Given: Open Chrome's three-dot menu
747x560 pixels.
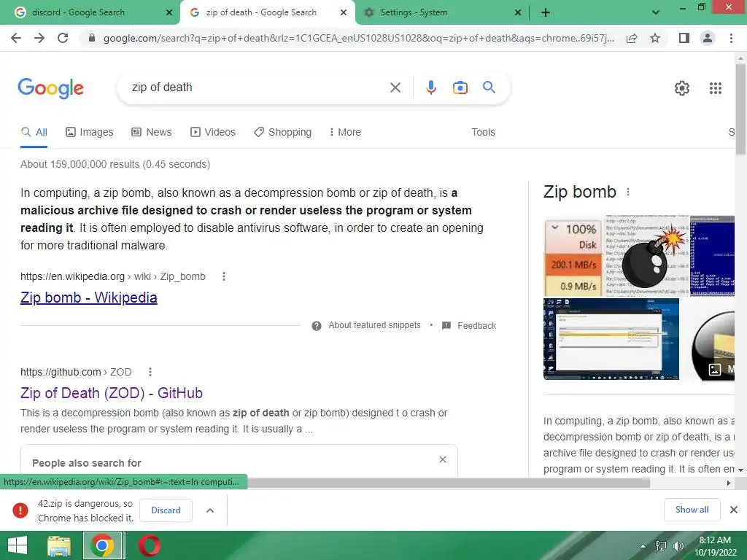Looking at the screenshot, I should (731, 38).
